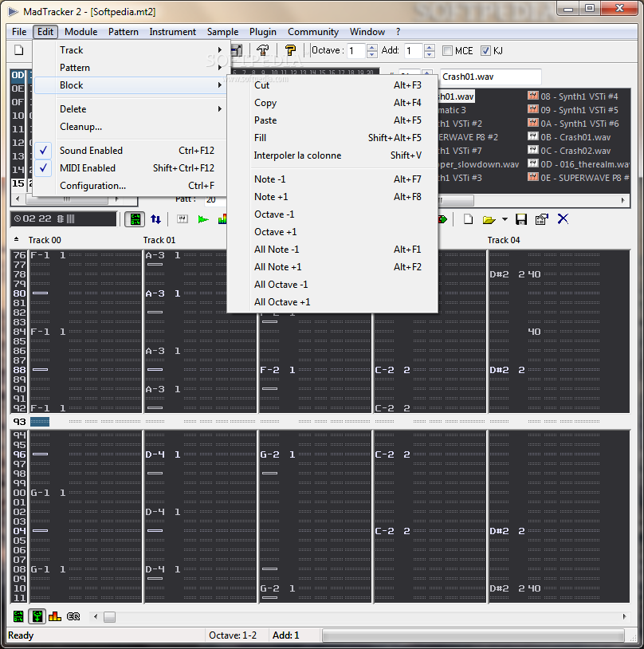Open the Sample menu

(222, 32)
